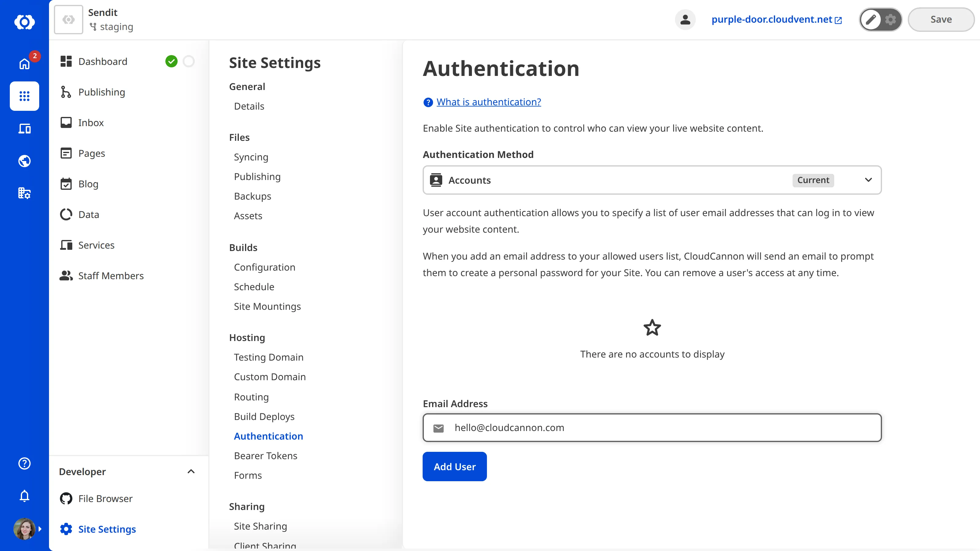Click the staging branch label
The height and width of the screenshot is (551, 980).
point(111,27)
